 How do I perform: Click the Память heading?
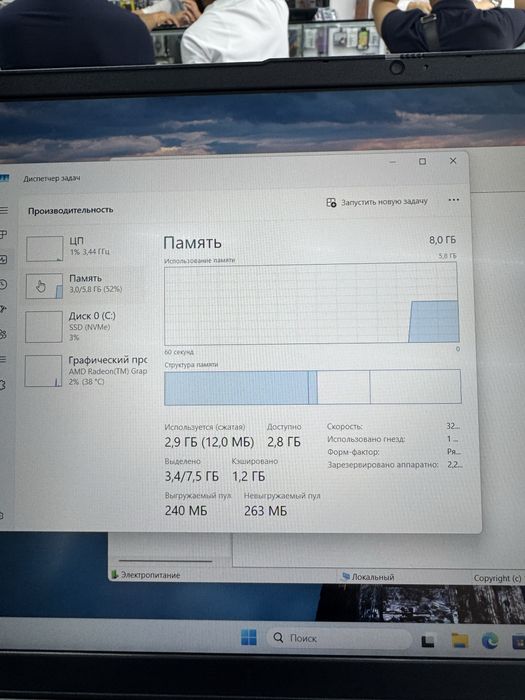(192, 243)
